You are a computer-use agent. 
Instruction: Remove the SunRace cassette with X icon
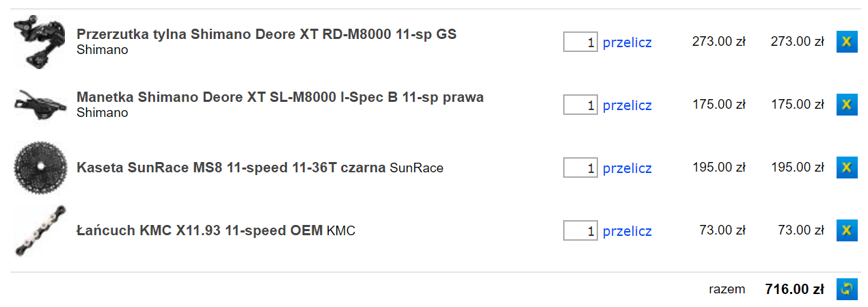pyautogui.click(x=847, y=168)
